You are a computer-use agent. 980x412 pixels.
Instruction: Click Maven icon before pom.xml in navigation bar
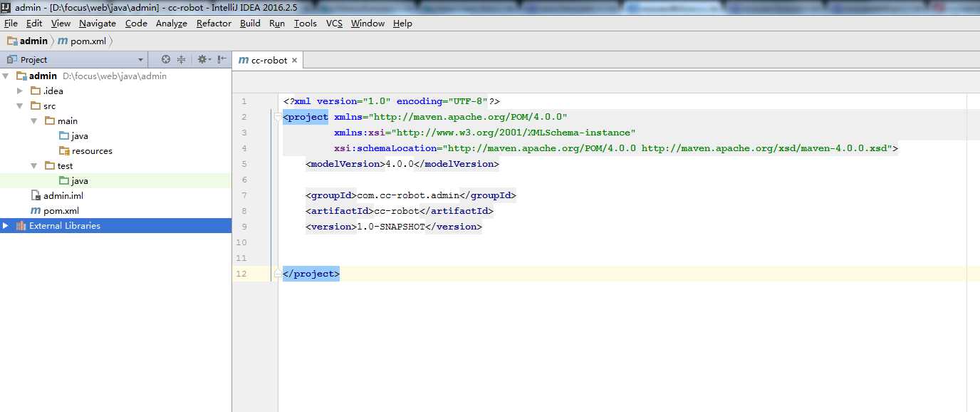tap(62, 41)
